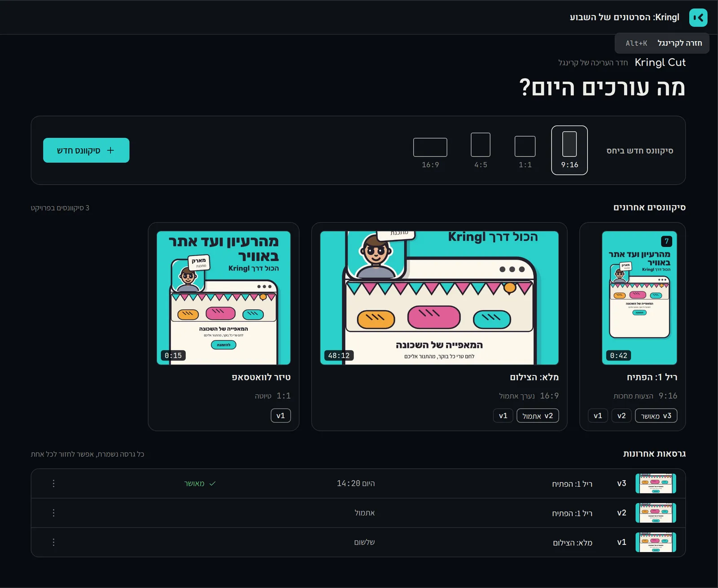Open thumbnail of מלא: הצילום sequence
Image resolution: width=718 pixels, height=588 pixels.
tap(439, 298)
